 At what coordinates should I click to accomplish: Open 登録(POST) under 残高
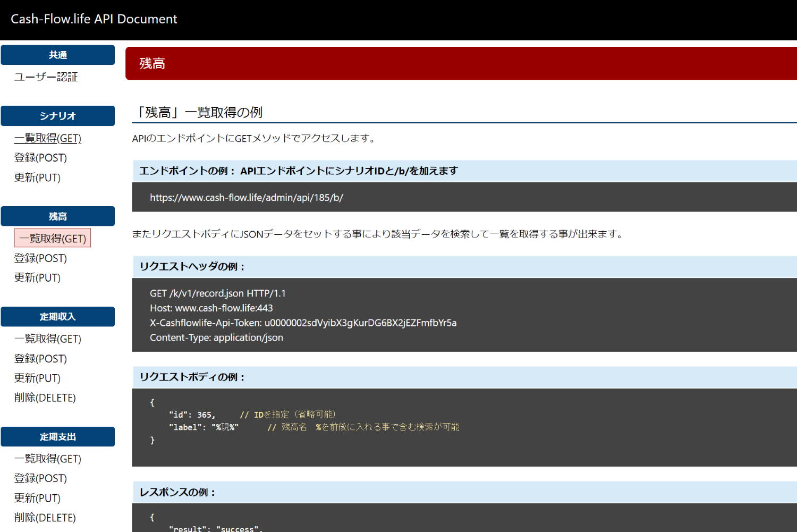point(41,258)
